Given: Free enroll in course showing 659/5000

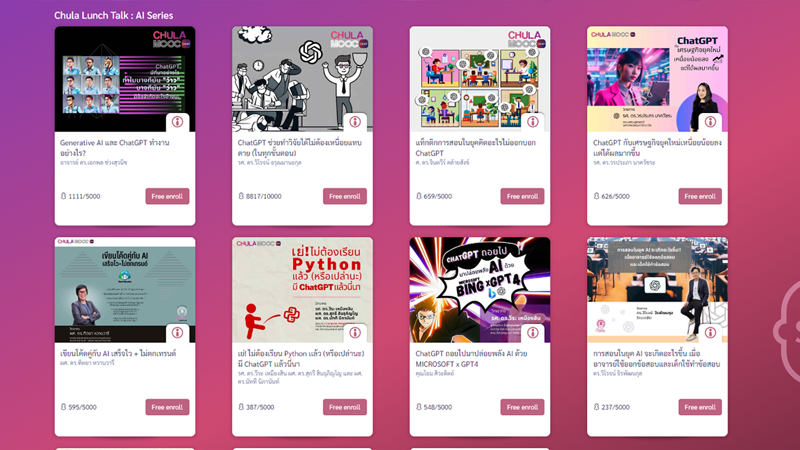Looking at the screenshot, I should pyautogui.click(x=522, y=196).
